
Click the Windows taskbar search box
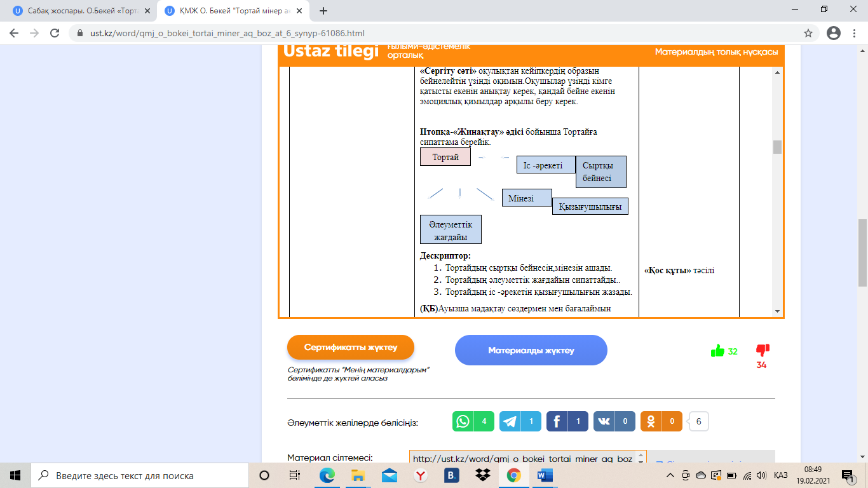click(x=139, y=475)
